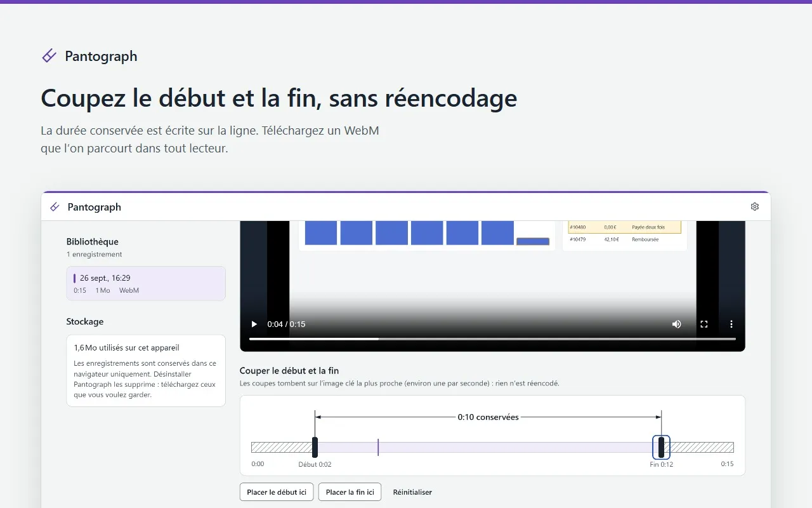Click the 0:10 conservées duration label
This screenshot has width=812, height=508.
488,417
